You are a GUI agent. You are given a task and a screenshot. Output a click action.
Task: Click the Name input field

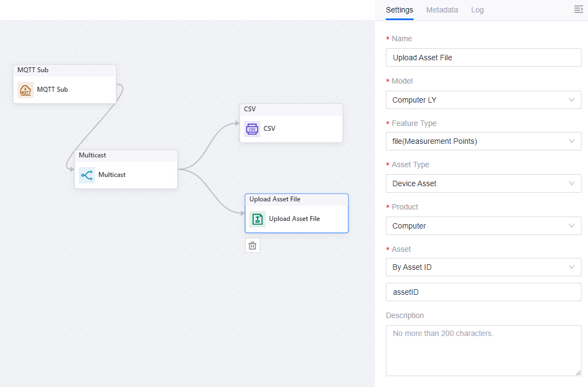[x=483, y=58]
